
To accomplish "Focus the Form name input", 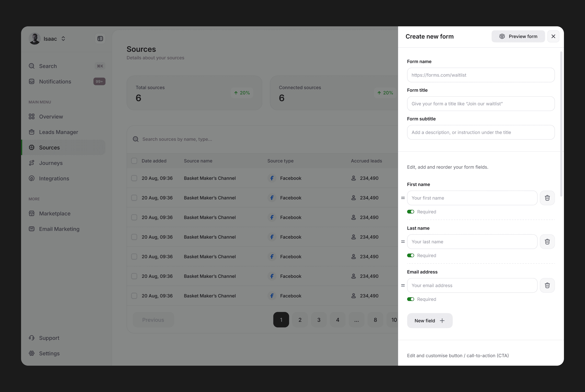I will pyautogui.click(x=481, y=75).
